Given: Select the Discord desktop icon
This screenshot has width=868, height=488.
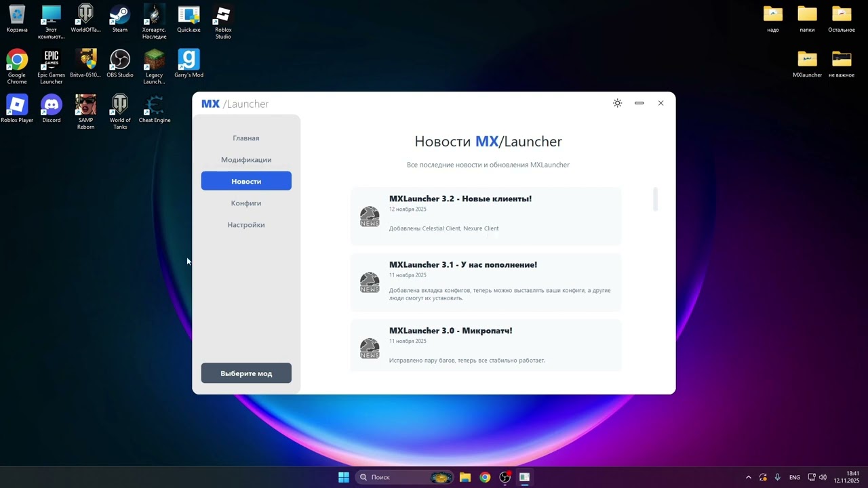Looking at the screenshot, I should point(52,109).
